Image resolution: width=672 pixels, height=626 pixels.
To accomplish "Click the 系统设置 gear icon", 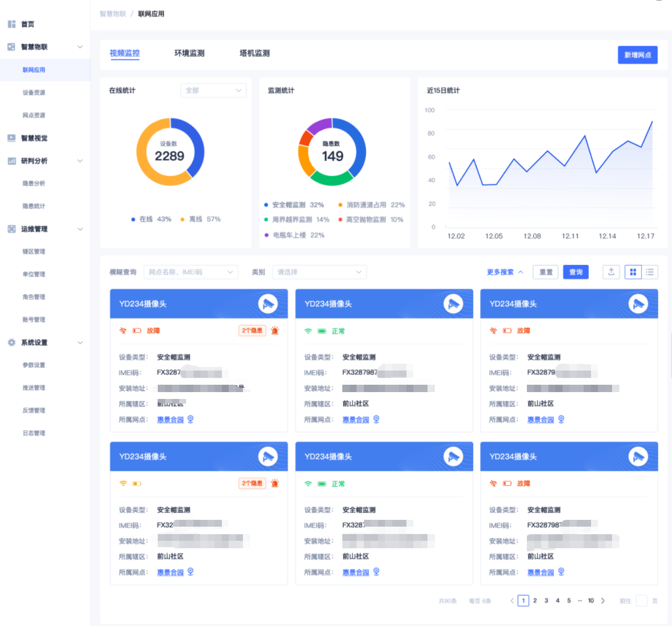I will (12, 343).
